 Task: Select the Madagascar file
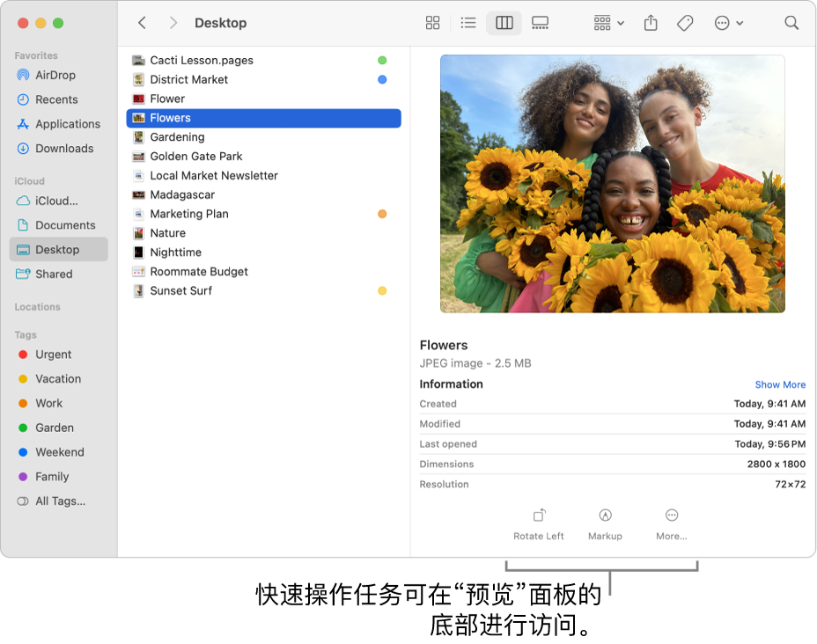click(x=263, y=195)
